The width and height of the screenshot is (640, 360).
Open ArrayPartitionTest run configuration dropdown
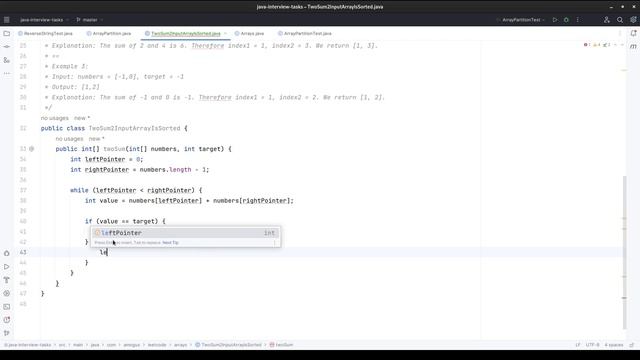(523, 20)
